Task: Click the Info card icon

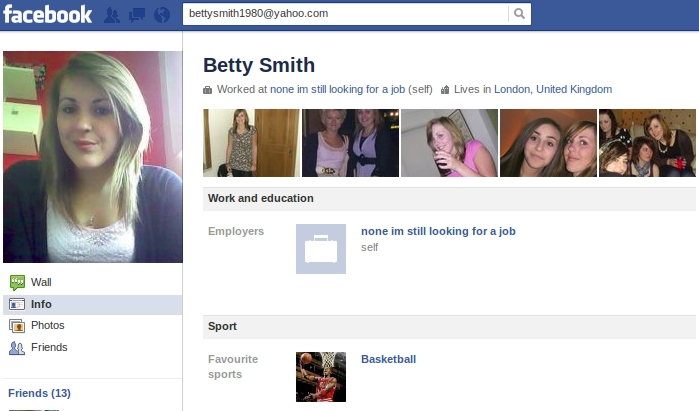Action: click(17, 304)
